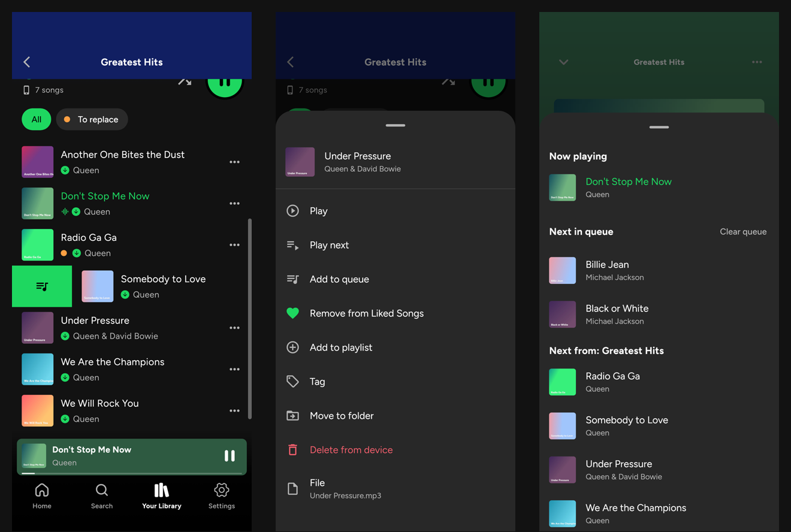This screenshot has height=532, width=791.
Task: Remove Under Pressure from Liked Songs
Action: pos(395,313)
